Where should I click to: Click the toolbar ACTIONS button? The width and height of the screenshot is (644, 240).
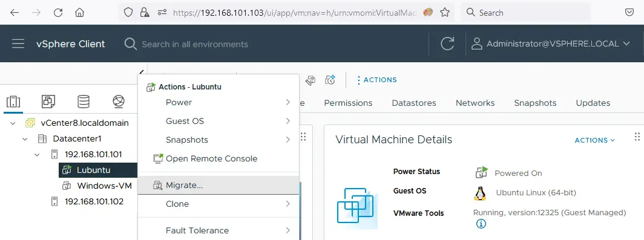coord(376,80)
